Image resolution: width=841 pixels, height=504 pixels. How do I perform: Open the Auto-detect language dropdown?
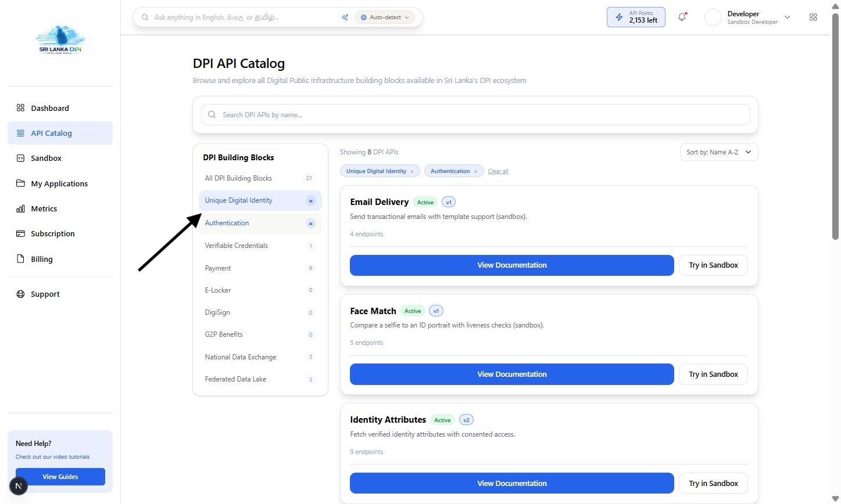(x=385, y=17)
